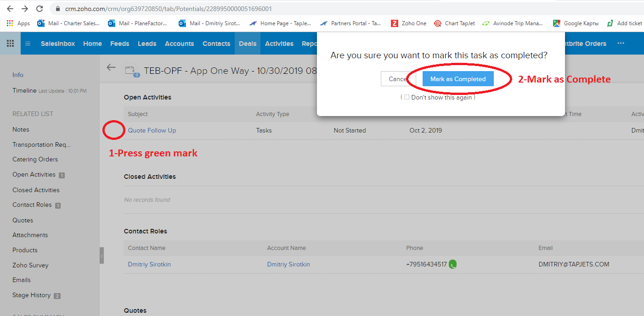Screen dimensions: 644x316
Task: Open Chart TapJet bookmark
Action: click(454, 23)
